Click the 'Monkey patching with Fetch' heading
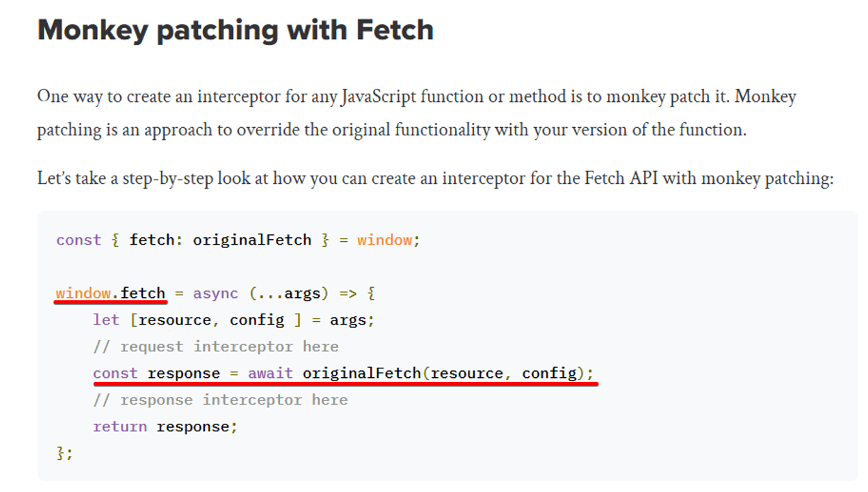Image resolution: width=868 pixels, height=492 pixels. [236, 30]
